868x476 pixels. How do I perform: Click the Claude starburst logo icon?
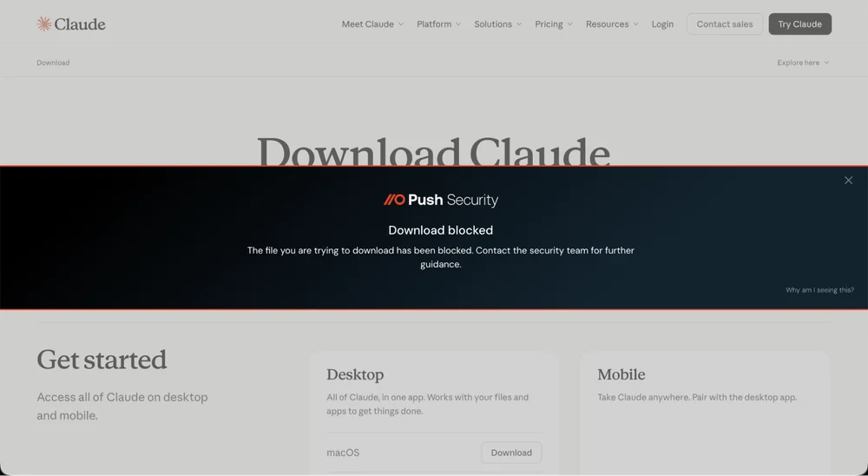coord(44,23)
